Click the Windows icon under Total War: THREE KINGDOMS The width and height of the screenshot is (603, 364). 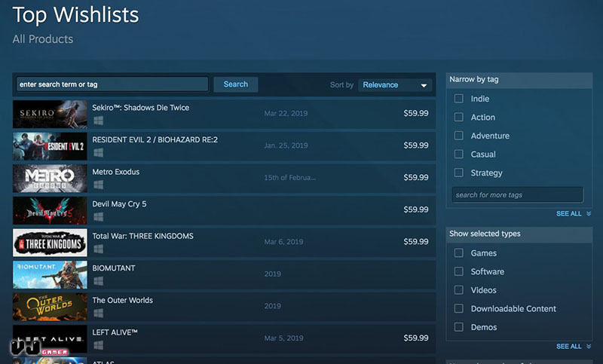(99, 249)
